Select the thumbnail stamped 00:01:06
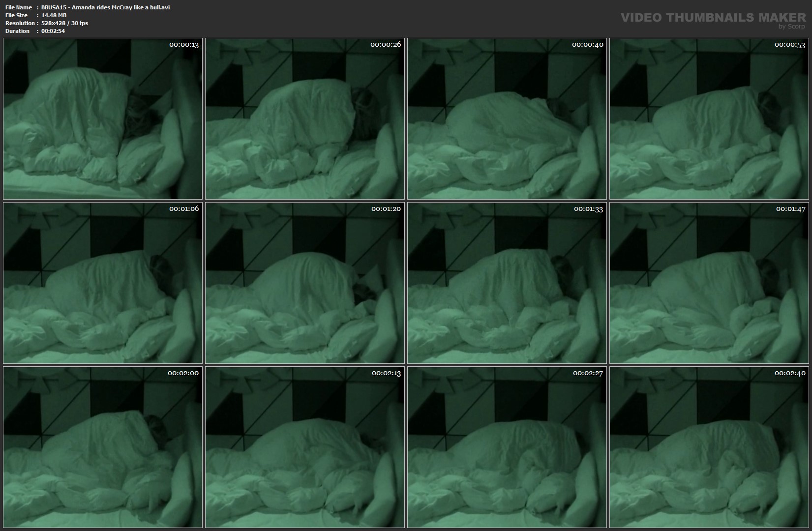This screenshot has height=531, width=812. coord(103,283)
